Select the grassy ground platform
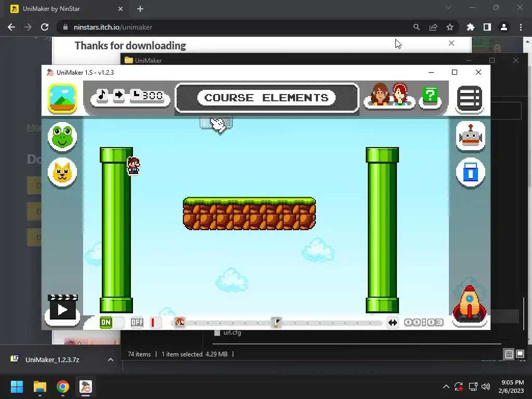Screen dimensions: 532x399 click(249, 214)
